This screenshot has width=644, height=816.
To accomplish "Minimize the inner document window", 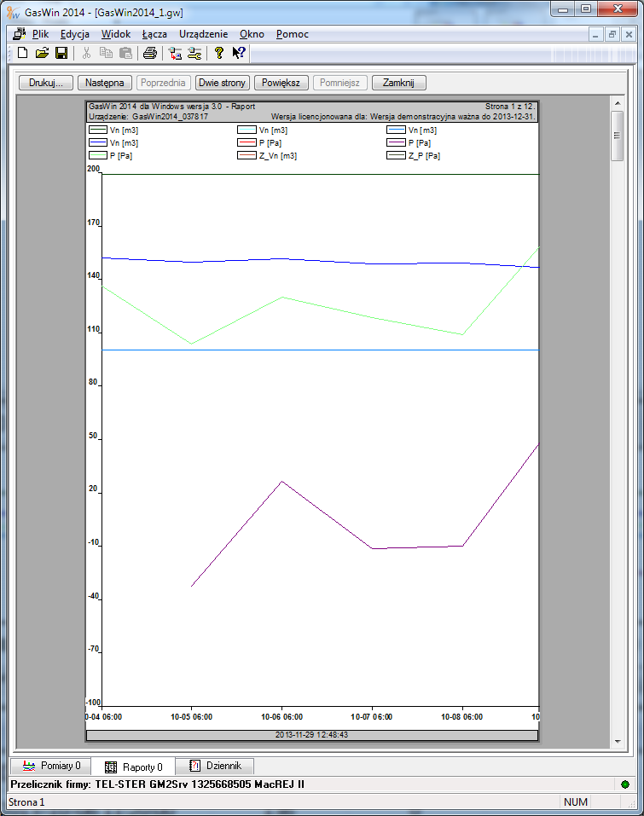I will 595,34.
